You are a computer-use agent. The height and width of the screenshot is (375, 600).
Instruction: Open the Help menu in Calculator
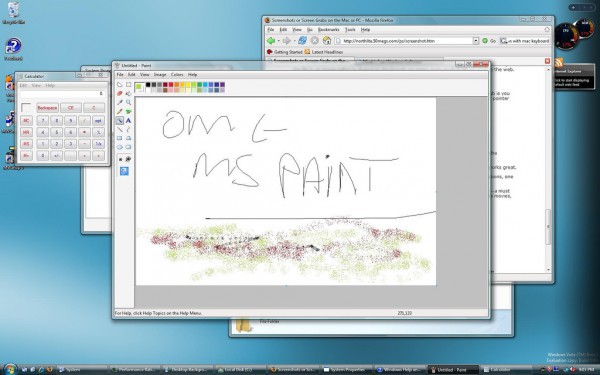[50, 85]
